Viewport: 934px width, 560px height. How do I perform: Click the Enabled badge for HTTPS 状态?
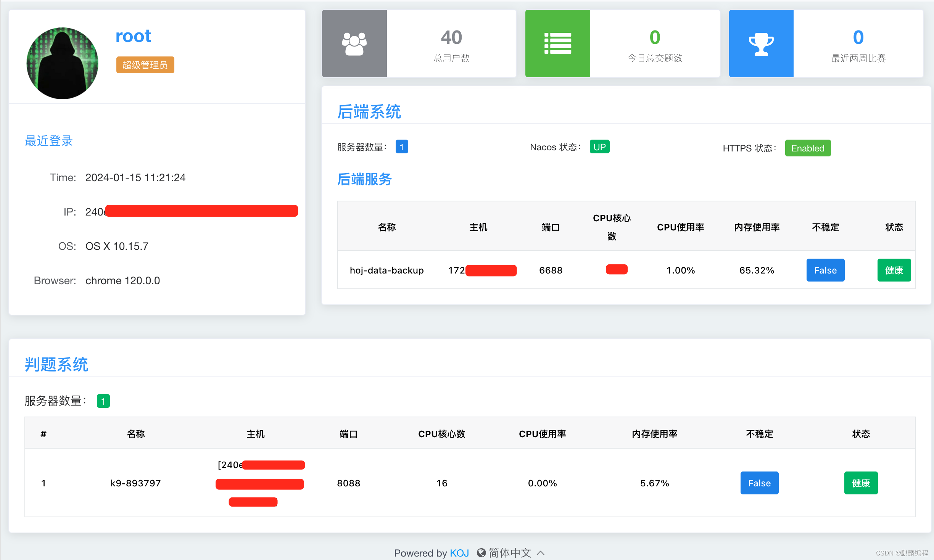tap(808, 148)
